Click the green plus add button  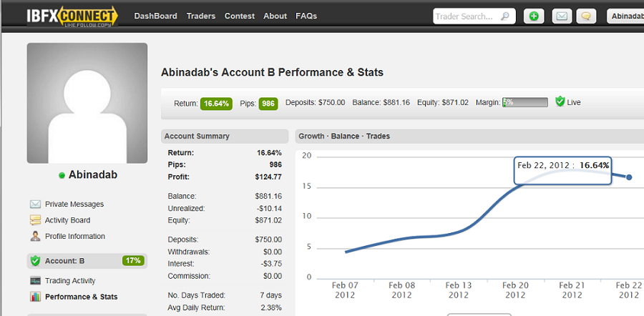coord(533,16)
